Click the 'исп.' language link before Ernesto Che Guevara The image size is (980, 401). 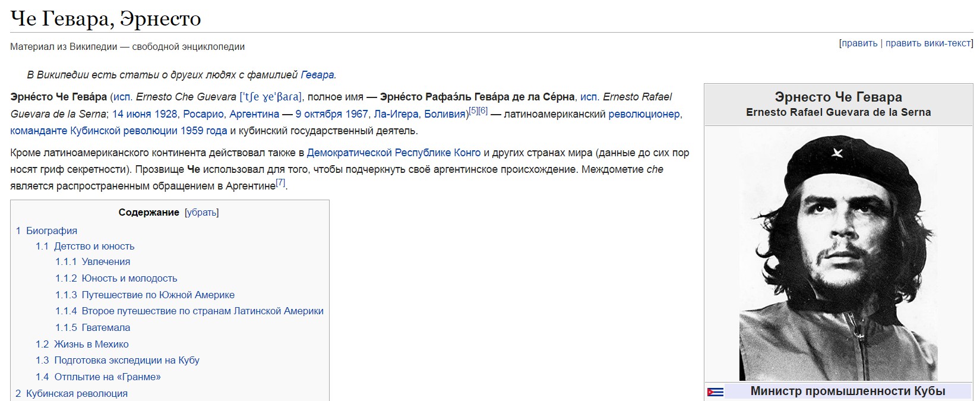[123, 97]
